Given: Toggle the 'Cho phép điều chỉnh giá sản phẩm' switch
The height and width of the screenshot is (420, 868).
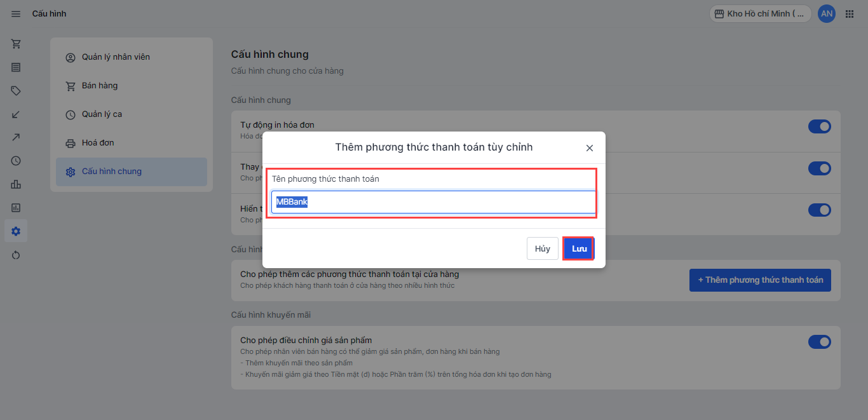Looking at the screenshot, I should coord(819,342).
